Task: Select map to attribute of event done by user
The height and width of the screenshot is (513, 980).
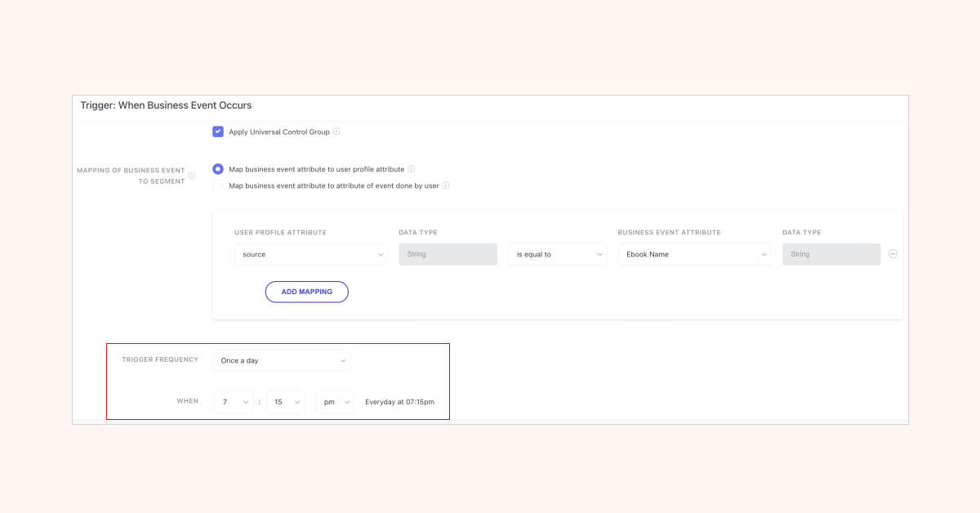Action: 218,185
